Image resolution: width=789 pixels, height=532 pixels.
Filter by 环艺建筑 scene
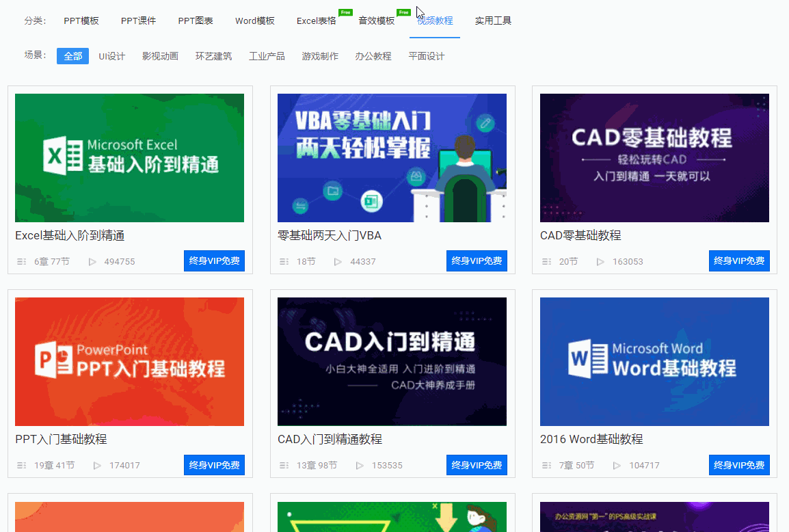click(x=213, y=56)
